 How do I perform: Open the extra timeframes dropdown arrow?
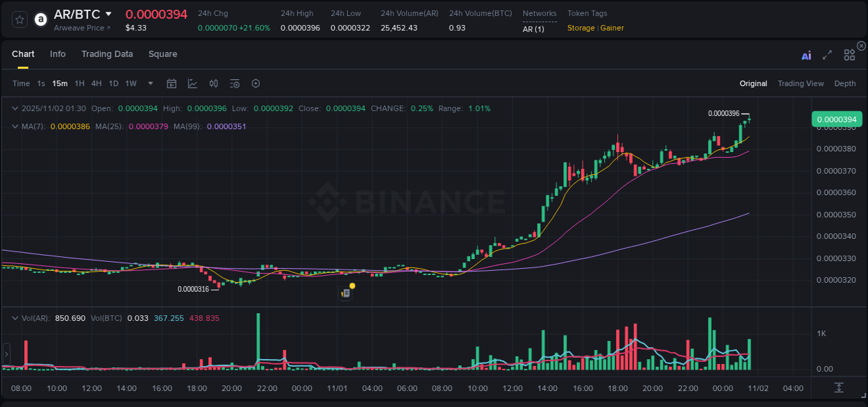point(149,83)
